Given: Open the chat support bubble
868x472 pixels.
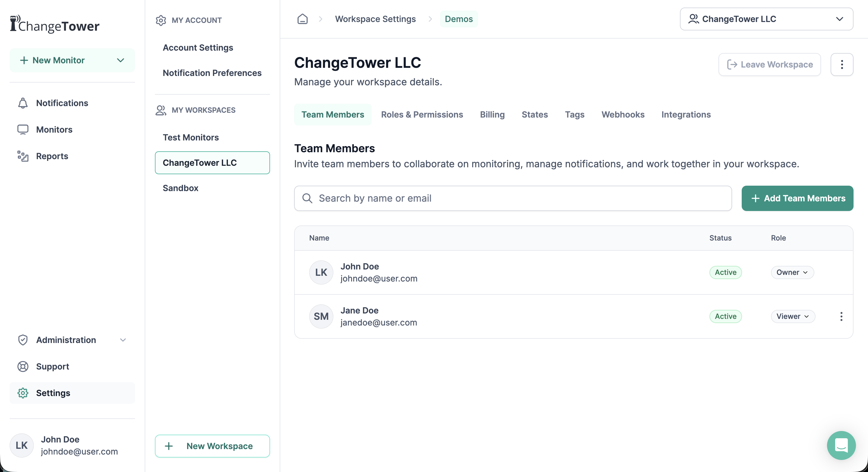Looking at the screenshot, I should (x=841, y=445).
